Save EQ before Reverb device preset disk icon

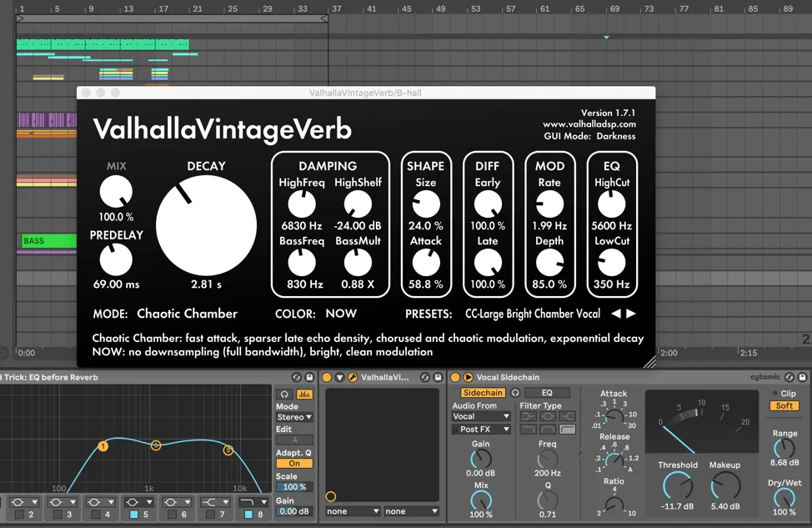coord(309,377)
